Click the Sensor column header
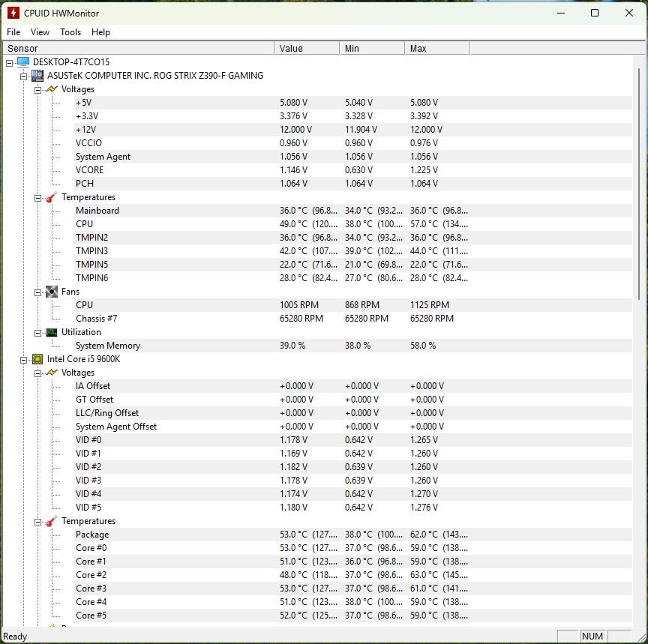 (139, 48)
